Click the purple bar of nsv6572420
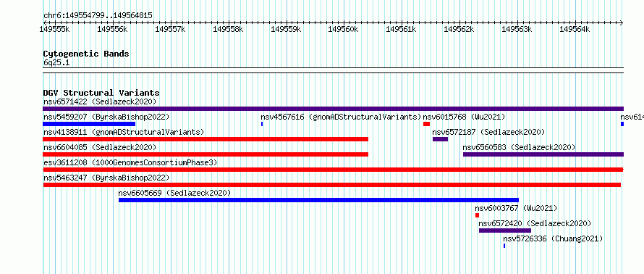 click(x=505, y=231)
